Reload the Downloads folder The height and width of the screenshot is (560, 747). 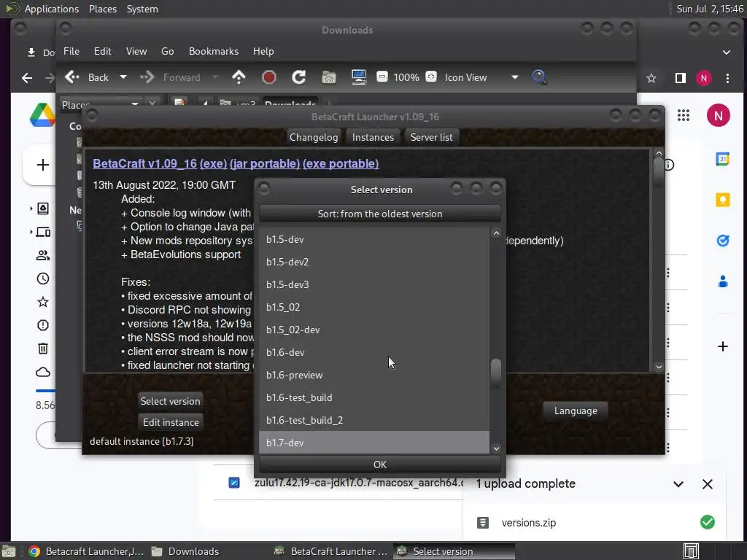click(x=298, y=77)
